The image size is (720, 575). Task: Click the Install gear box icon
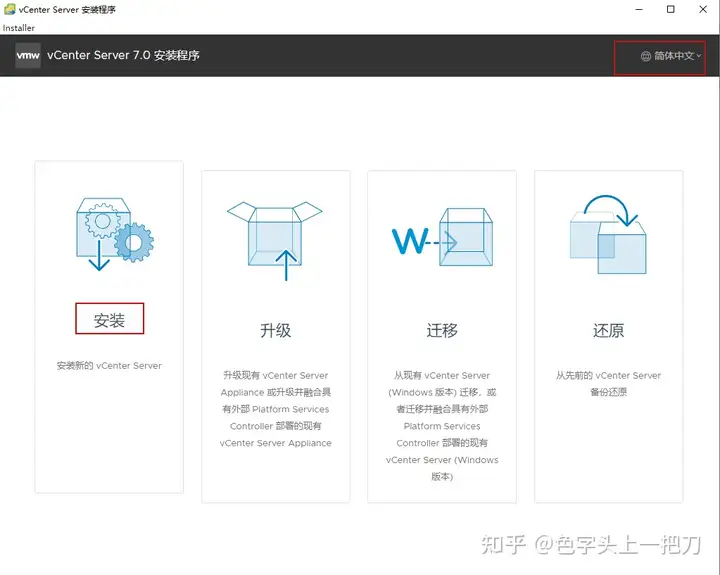pyautogui.click(x=115, y=234)
